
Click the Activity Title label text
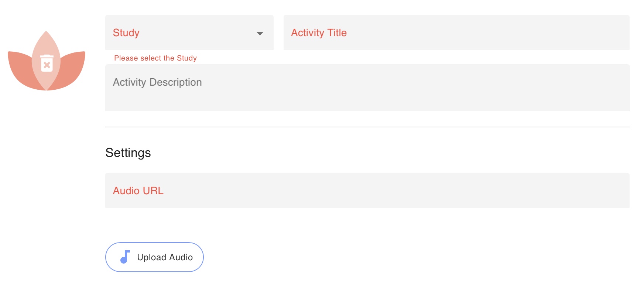click(319, 33)
